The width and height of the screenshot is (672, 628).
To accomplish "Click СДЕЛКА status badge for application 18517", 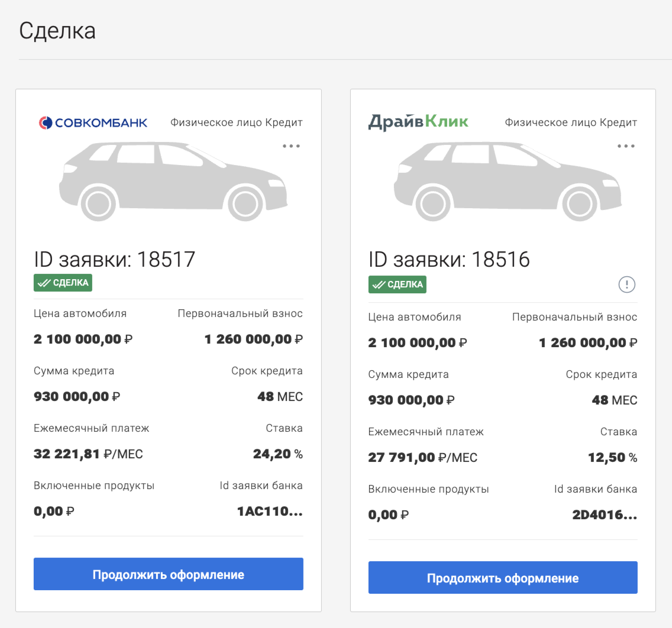I will point(63,283).
